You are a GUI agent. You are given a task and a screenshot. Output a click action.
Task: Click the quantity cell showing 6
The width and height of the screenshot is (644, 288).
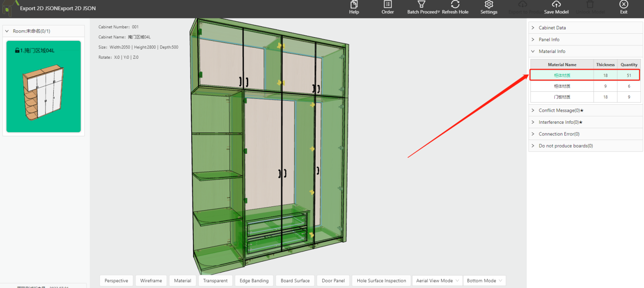tap(629, 86)
